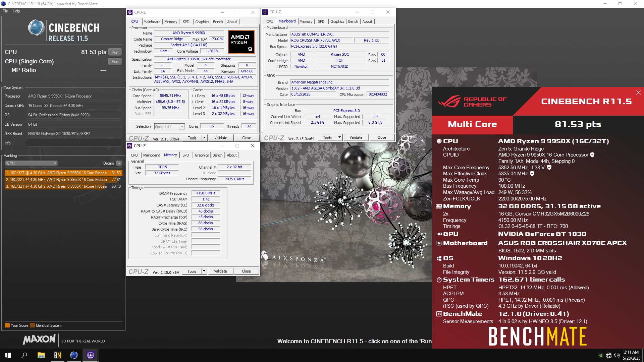Click CPU-Z title icon in CPU window

(x=130, y=12)
